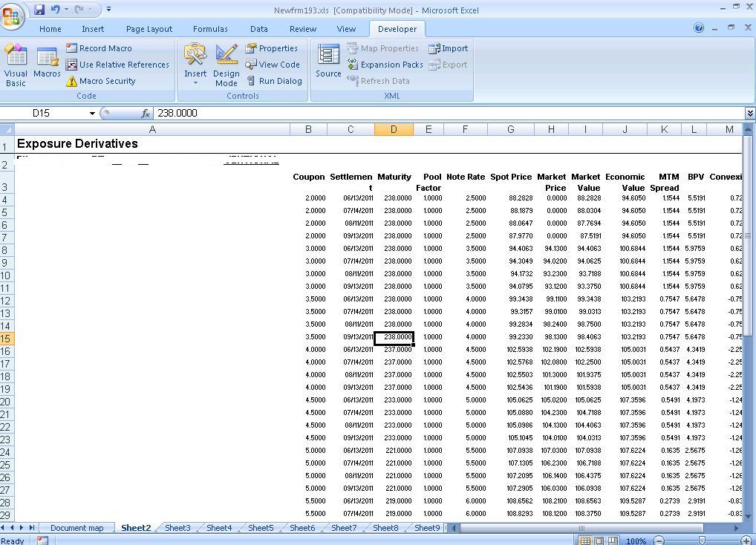This screenshot has height=545, width=756.
Task: Click Expansion Packs button
Action: (x=385, y=65)
